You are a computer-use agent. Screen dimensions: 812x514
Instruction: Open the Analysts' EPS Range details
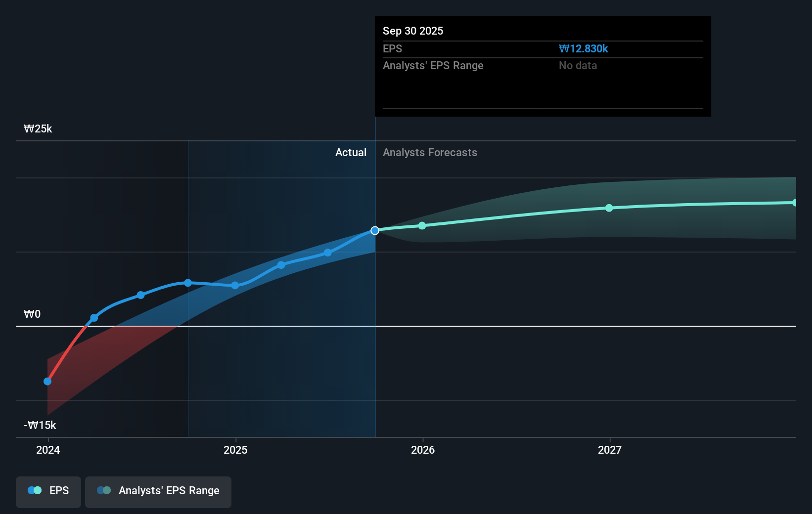[x=433, y=65]
